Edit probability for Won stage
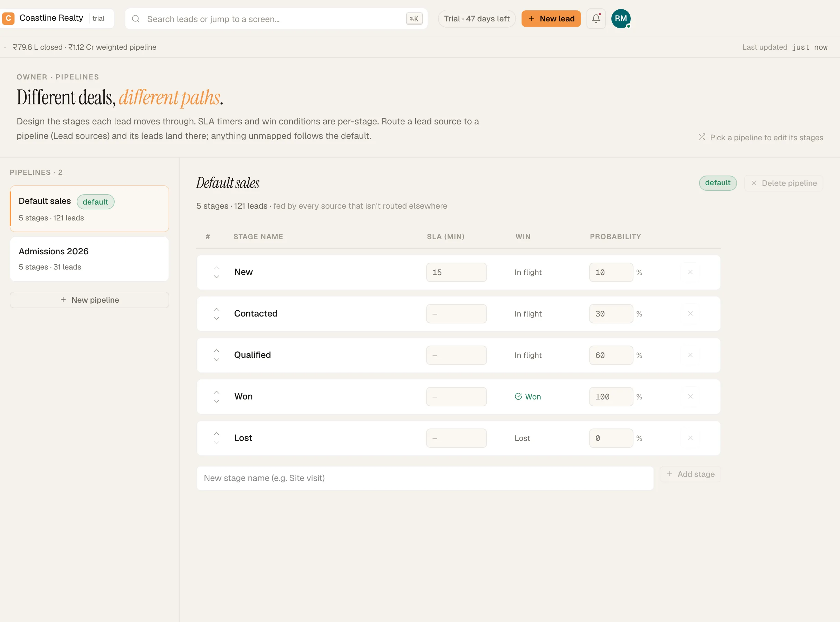Screen dimensions: 840x622 coord(611,396)
